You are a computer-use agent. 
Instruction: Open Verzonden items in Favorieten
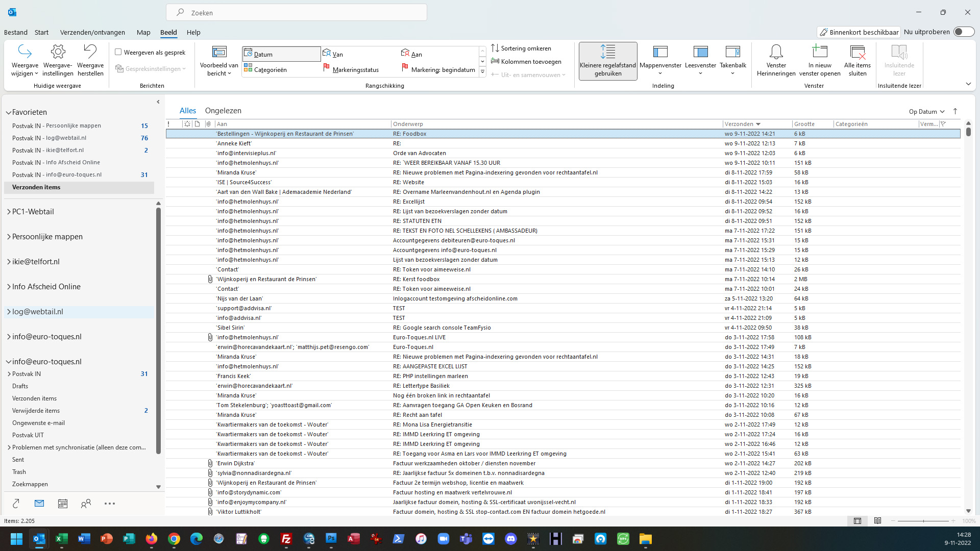pyautogui.click(x=79, y=187)
